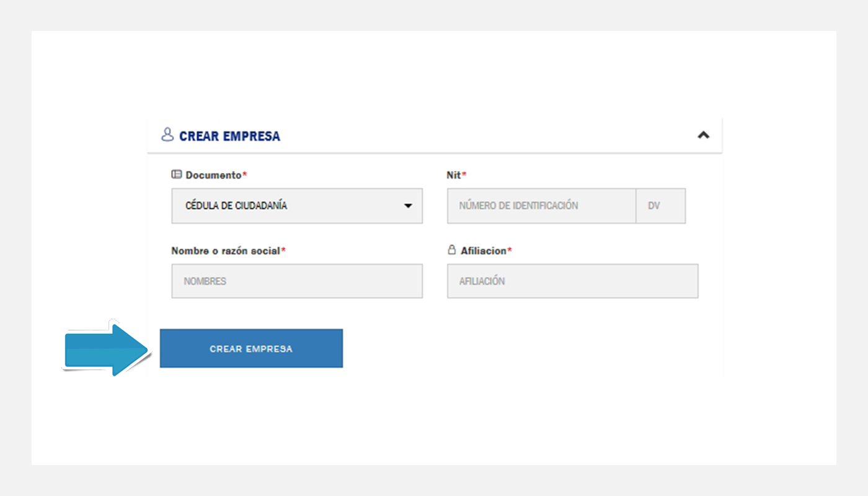This screenshot has height=496, width=868.
Task: Click the large blue arrow graphic
Action: pyautogui.click(x=107, y=348)
